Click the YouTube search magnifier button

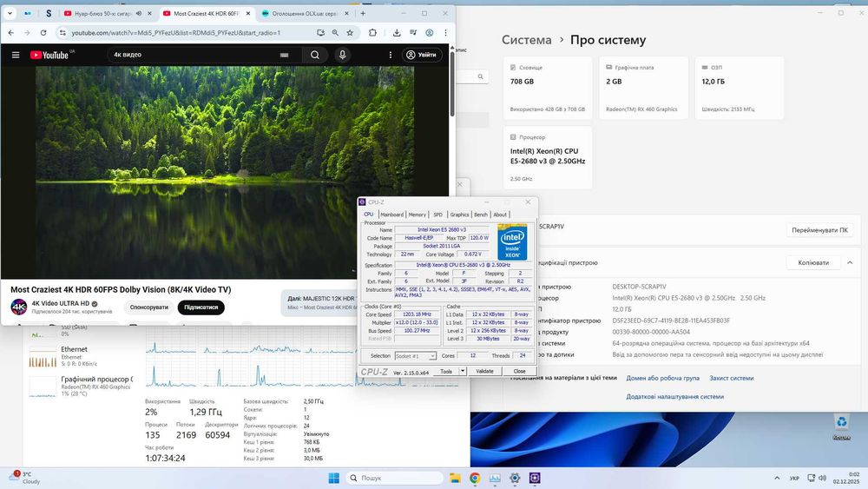pyautogui.click(x=314, y=55)
